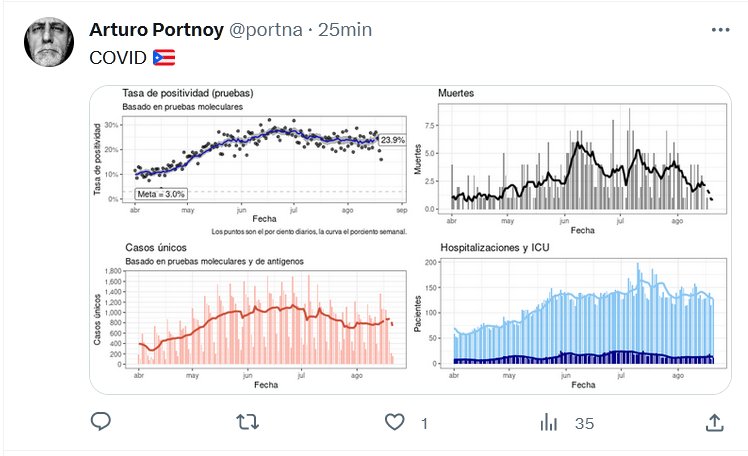Open the reply icon under the tweet
This screenshot has width=748, height=456.
tap(100, 423)
